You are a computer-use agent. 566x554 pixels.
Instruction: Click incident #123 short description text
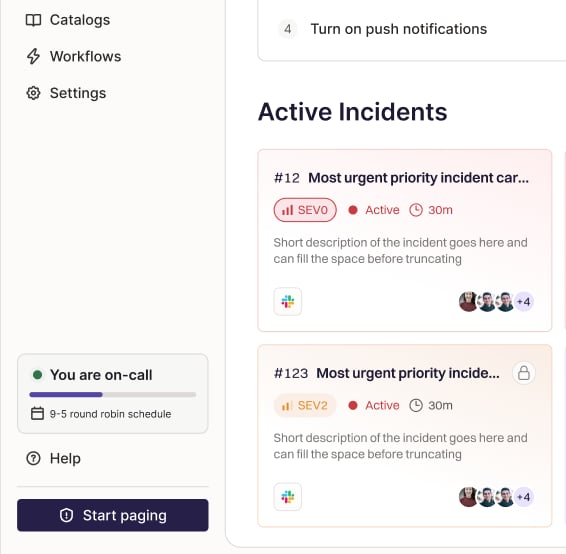(x=400, y=446)
